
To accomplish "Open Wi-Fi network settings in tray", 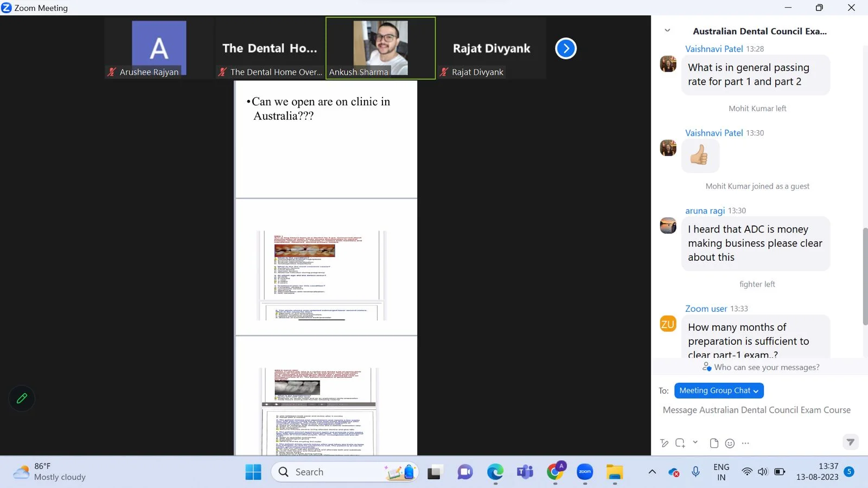I will (x=747, y=472).
